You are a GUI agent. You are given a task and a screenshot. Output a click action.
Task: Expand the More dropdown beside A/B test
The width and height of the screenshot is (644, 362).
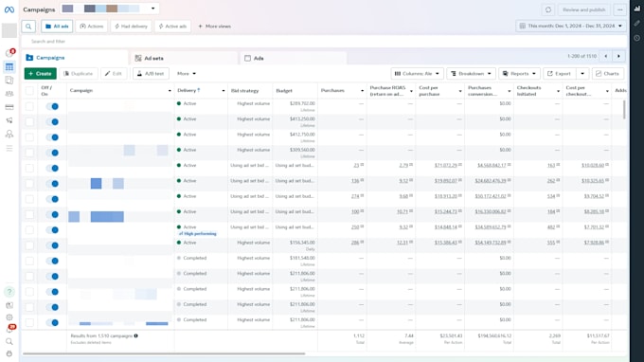tap(186, 74)
